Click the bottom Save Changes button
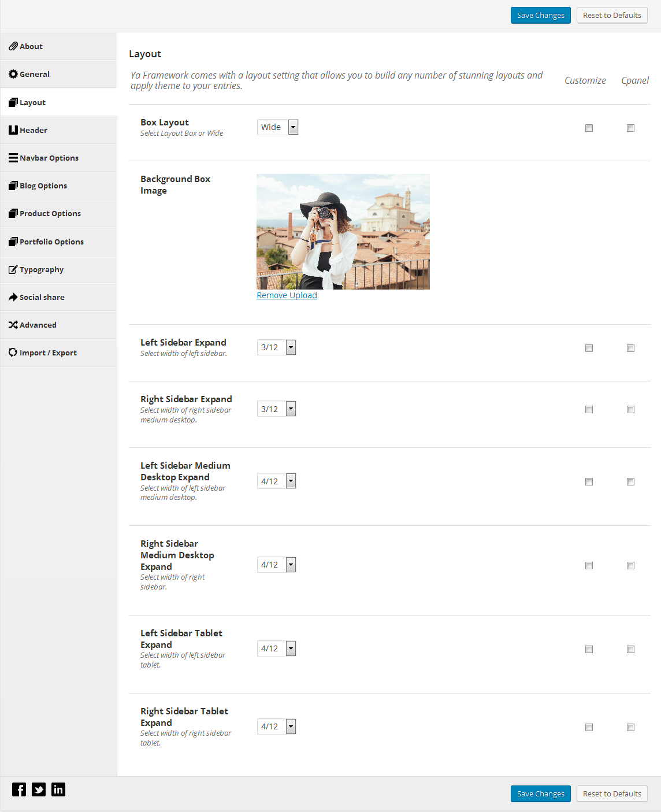This screenshot has width=661, height=812. [x=541, y=794]
